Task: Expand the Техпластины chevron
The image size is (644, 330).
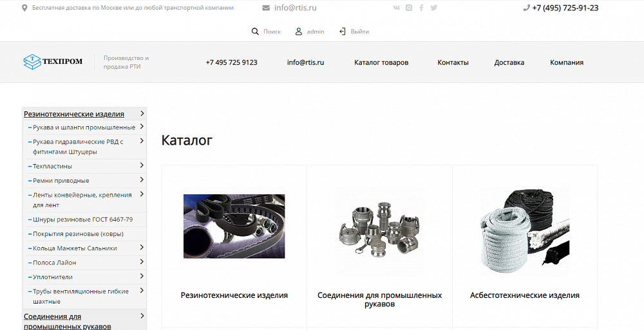Action: click(142, 165)
